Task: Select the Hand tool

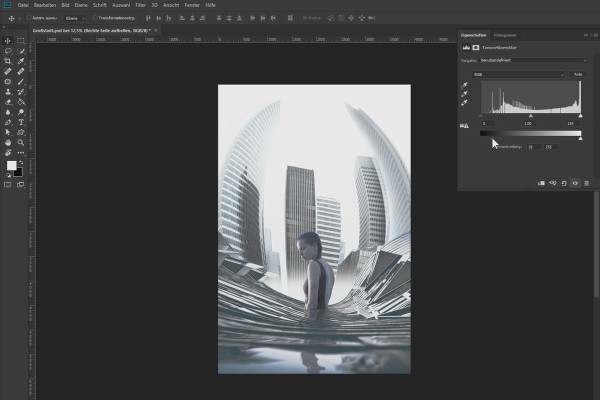Action: pyautogui.click(x=8, y=143)
